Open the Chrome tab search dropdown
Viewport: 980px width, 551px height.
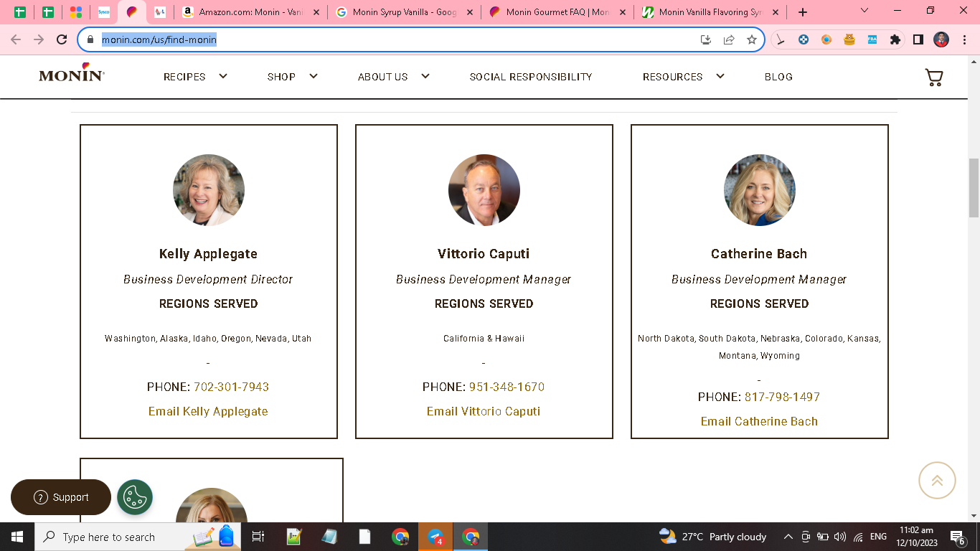tap(864, 11)
